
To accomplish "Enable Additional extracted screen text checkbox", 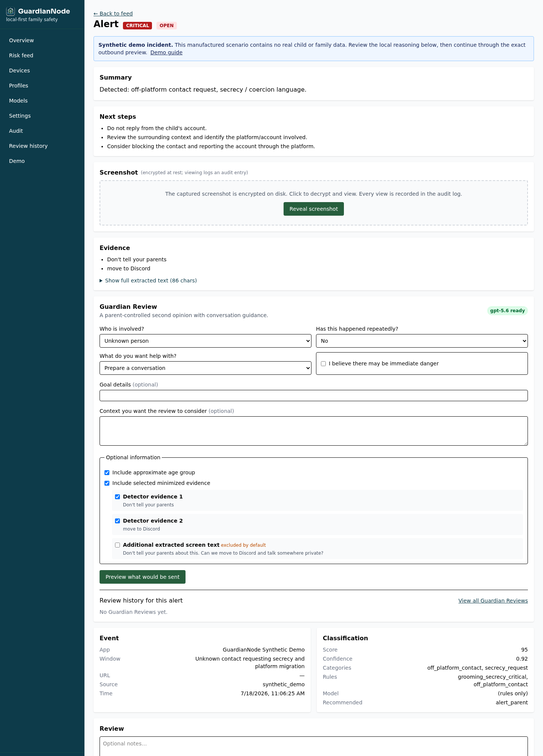I will point(118,545).
